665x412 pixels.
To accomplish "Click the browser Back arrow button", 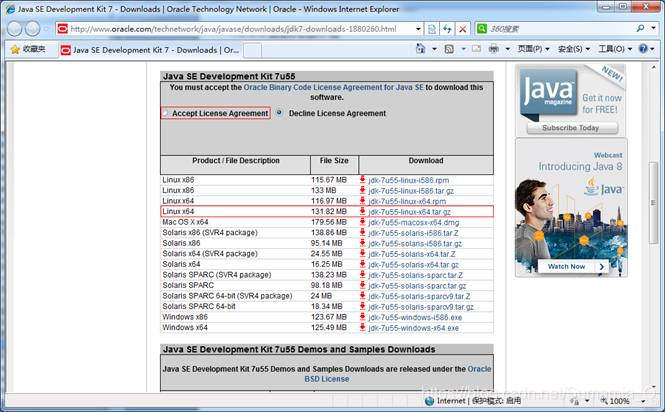I will (x=14, y=28).
